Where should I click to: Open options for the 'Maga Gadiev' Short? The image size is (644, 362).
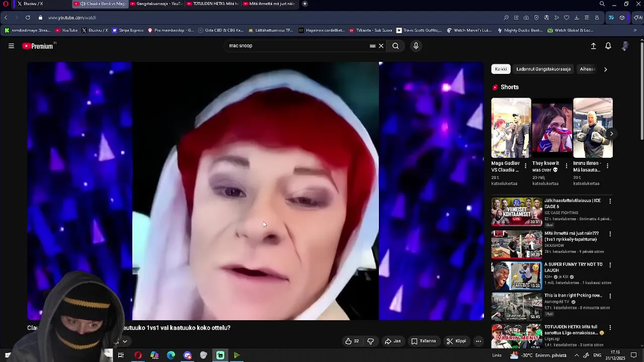(526, 165)
